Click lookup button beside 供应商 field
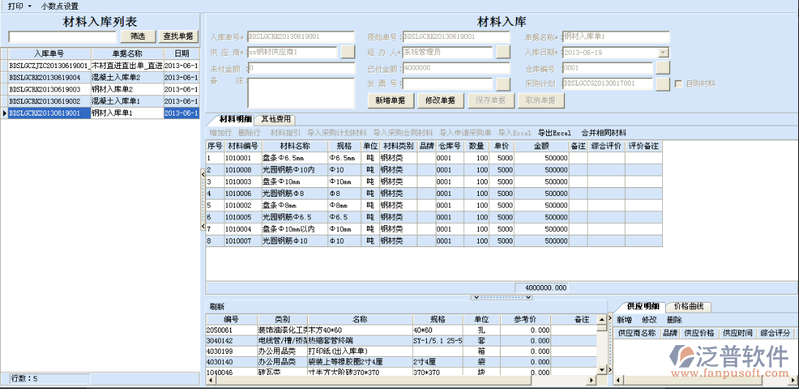Viewport: 799px width, 389px height. click(348, 53)
